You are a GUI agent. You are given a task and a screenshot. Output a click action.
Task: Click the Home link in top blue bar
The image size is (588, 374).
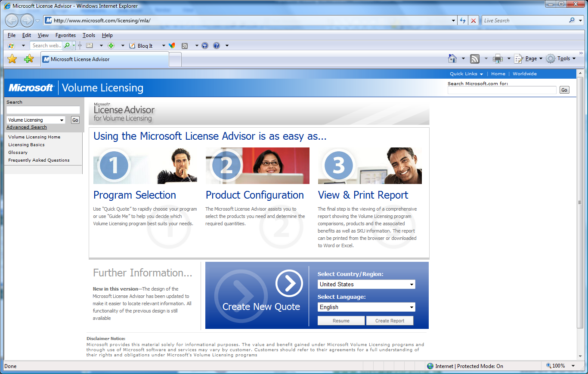point(498,74)
